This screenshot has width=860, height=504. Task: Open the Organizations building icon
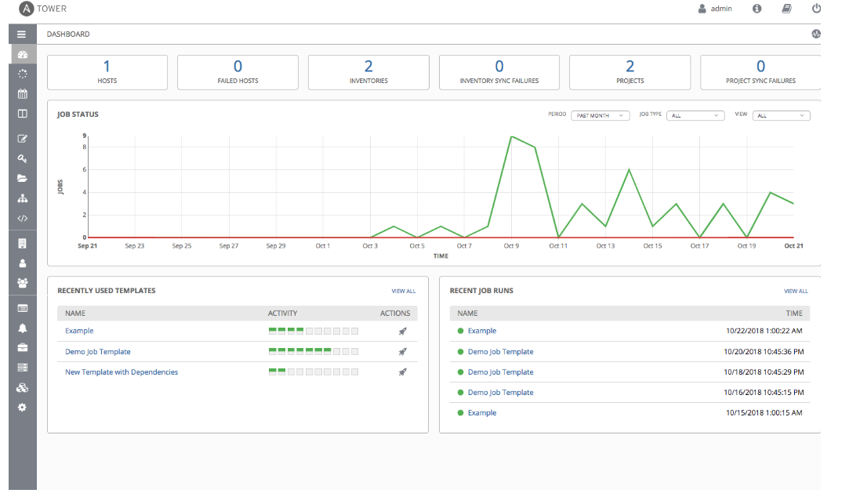coord(23,244)
